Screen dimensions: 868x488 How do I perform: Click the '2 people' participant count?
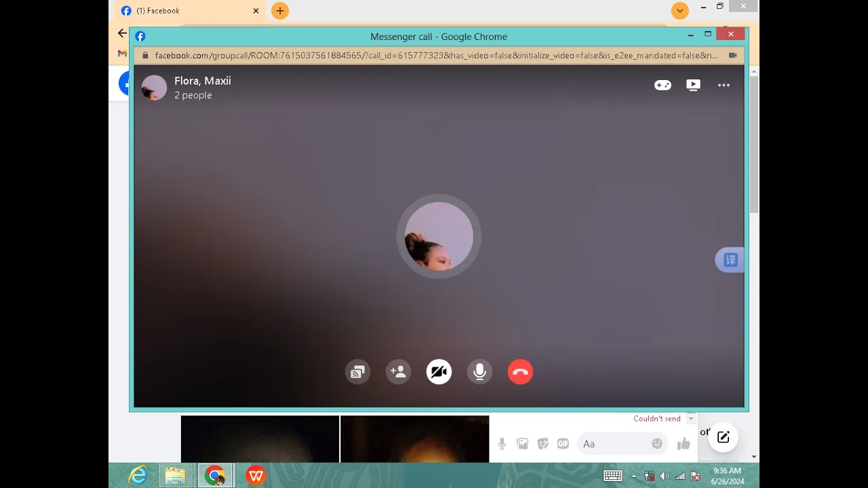pos(193,96)
